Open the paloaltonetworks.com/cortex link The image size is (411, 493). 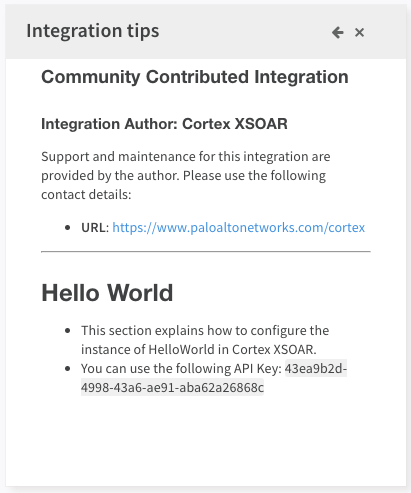point(239,228)
